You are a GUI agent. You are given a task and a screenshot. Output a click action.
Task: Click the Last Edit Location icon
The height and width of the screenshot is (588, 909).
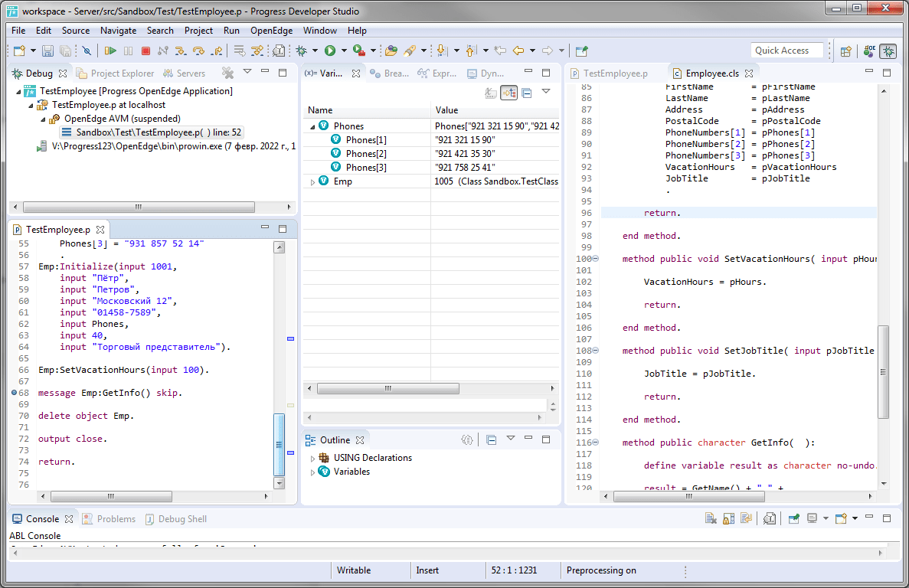pyautogui.click(x=500, y=51)
